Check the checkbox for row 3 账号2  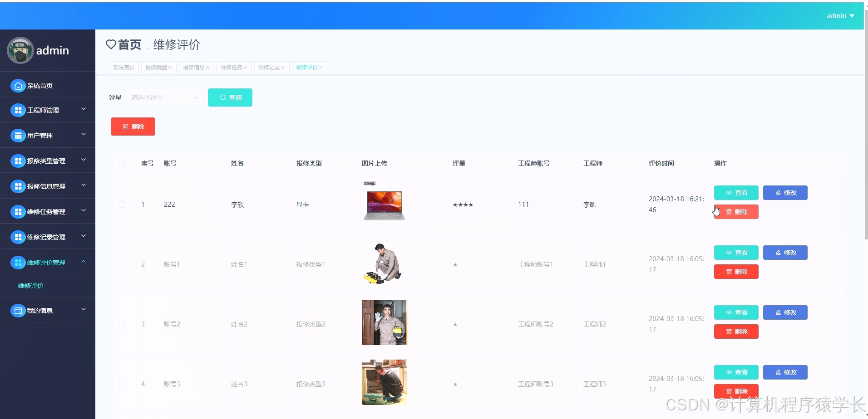pos(122,324)
